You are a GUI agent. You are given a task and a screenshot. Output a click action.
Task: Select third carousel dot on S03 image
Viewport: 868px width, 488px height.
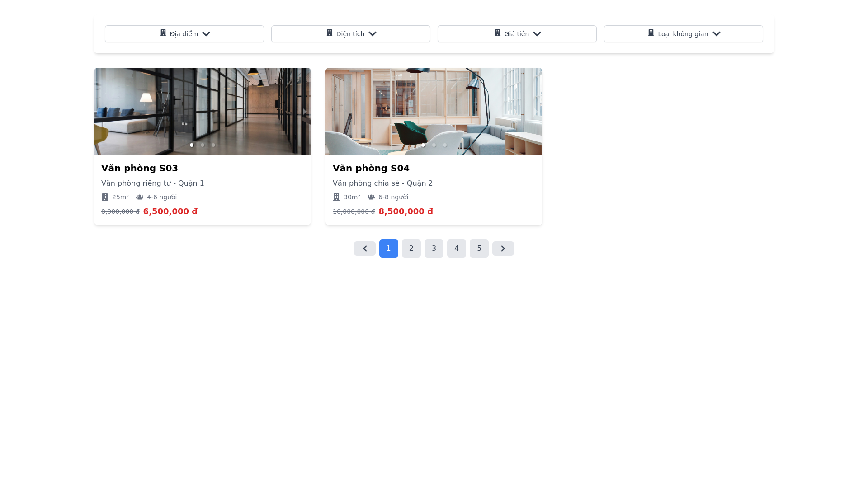pos(213,145)
